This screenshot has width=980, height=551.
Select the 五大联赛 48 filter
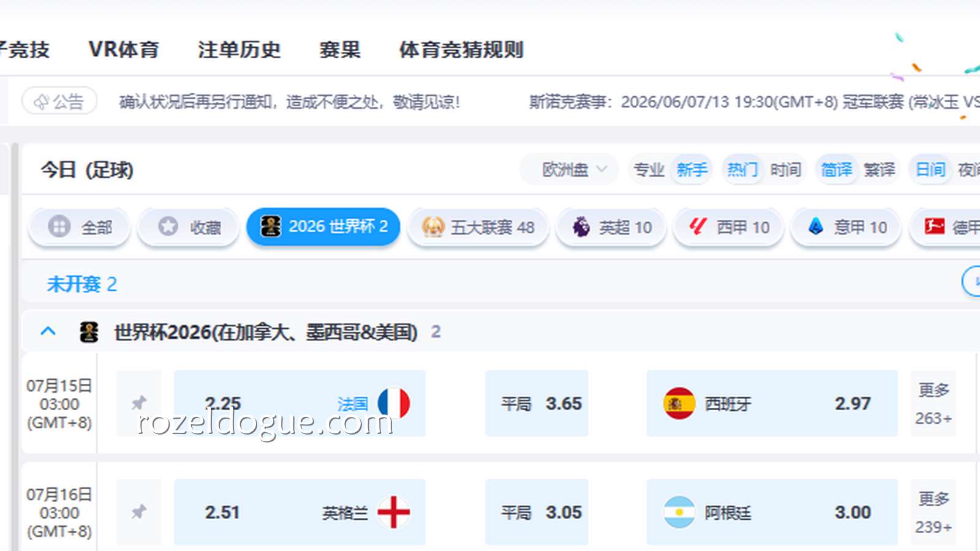point(478,227)
